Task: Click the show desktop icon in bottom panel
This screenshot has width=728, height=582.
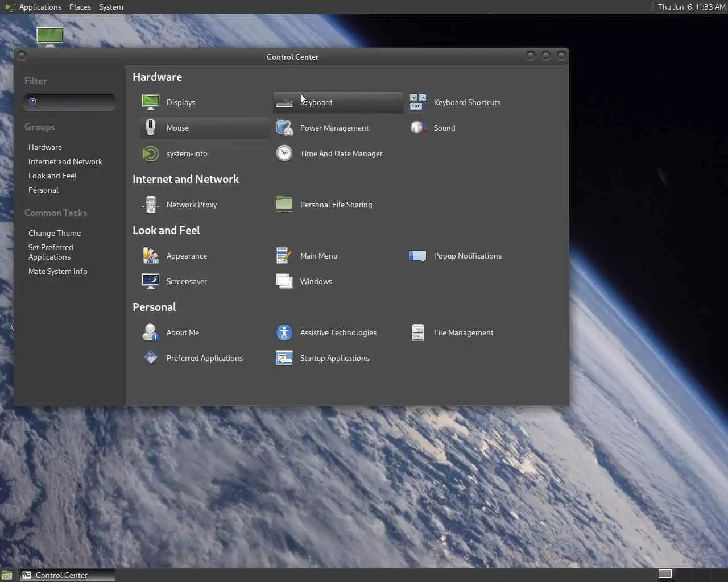Action: 6,575
